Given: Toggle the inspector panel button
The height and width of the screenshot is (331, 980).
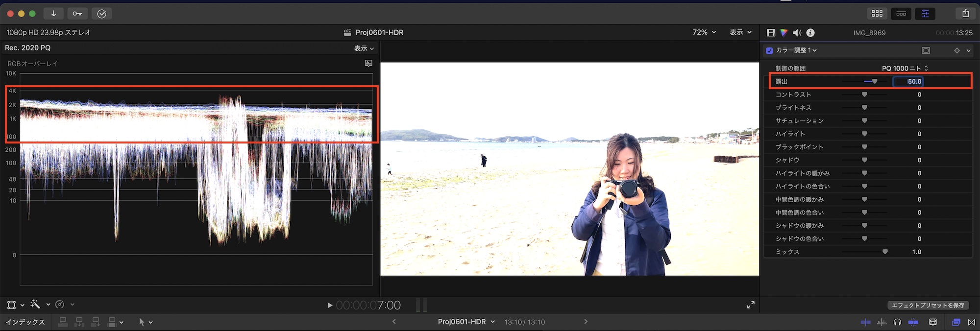Looking at the screenshot, I should [925, 14].
